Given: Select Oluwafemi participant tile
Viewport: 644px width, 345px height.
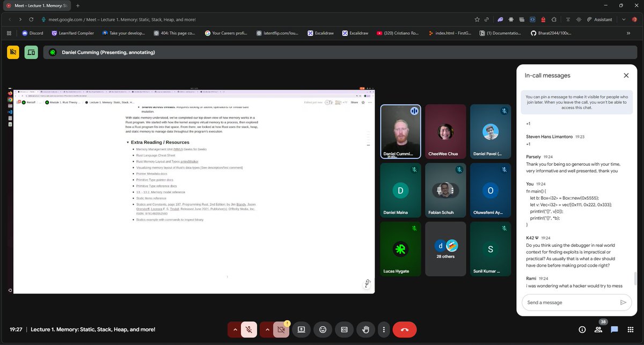Looking at the screenshot, I should pyautogui.click(x=490, y=191).
